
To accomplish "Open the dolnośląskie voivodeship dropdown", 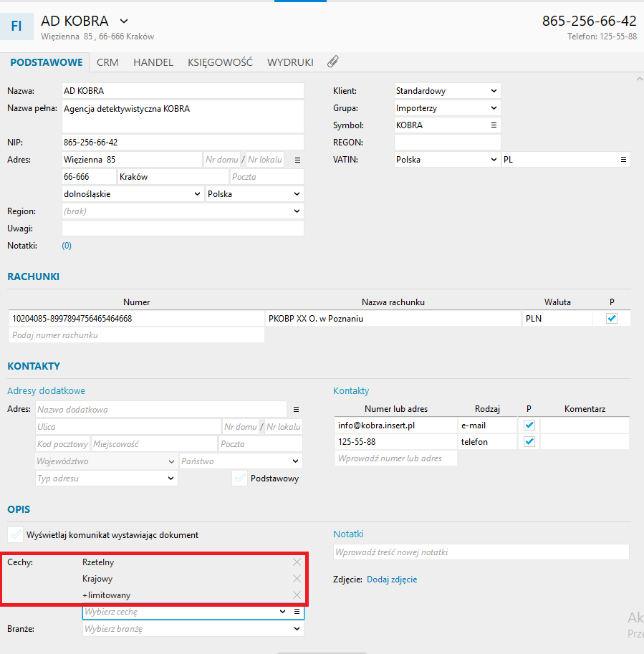I will (x=133, y=194).
